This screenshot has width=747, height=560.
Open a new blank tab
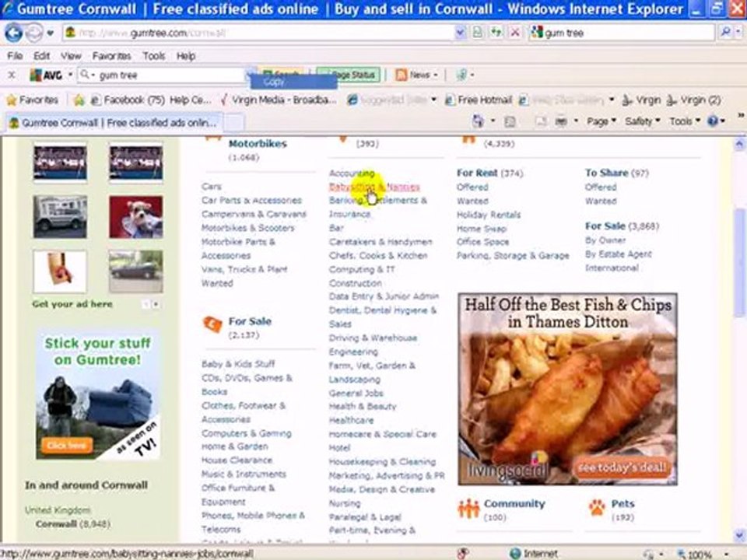pyautogui.click(x=234, y=124)
